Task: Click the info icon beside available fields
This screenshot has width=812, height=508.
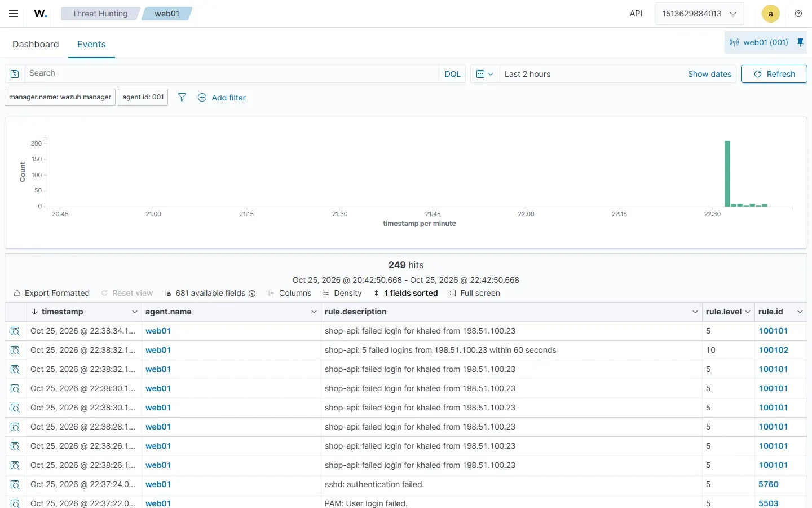Action: coord(252,294)
